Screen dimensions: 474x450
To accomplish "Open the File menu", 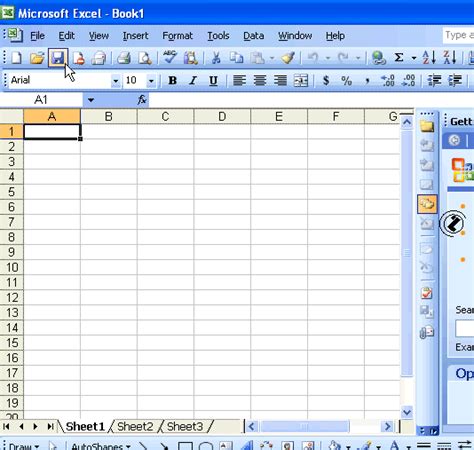I will click(37, 36).
